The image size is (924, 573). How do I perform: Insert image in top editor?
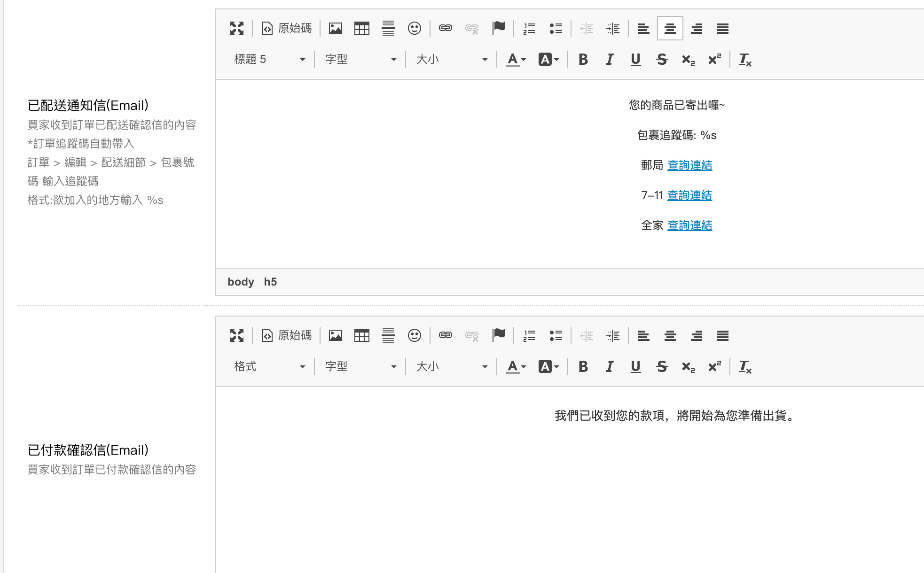pos(335,28)
